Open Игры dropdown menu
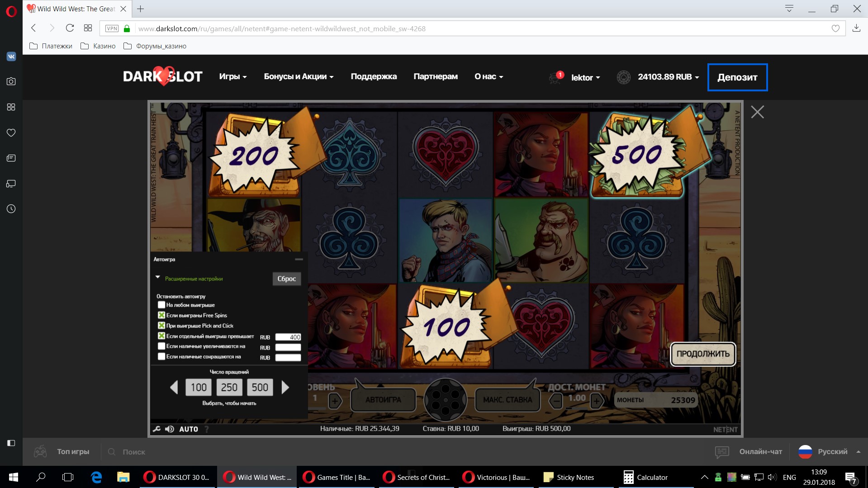 pyautogui.click(x=233, y=77)
